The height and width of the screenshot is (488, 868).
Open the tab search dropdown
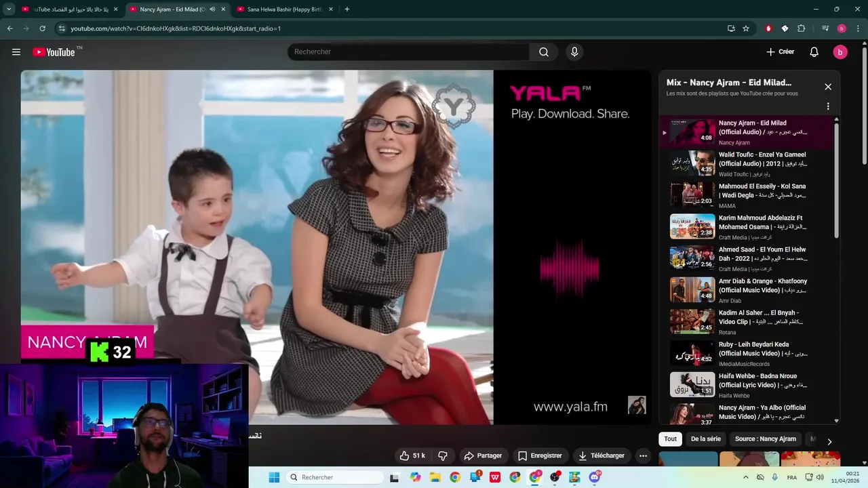tap(9, 9)
